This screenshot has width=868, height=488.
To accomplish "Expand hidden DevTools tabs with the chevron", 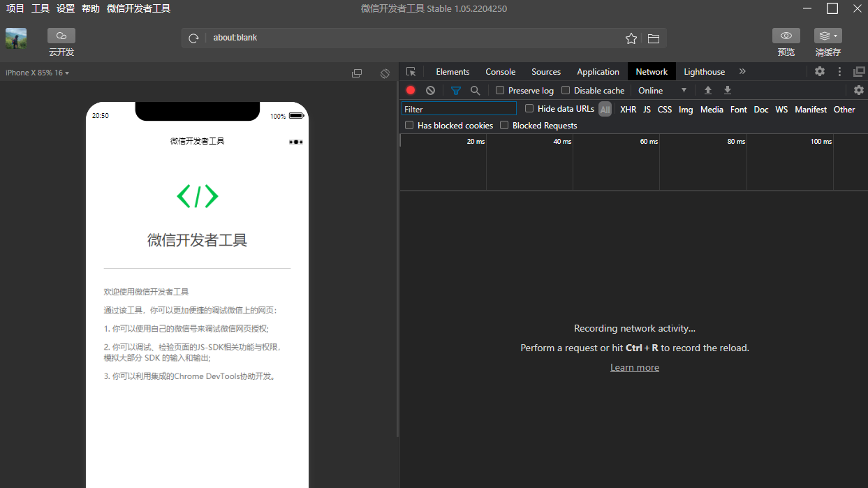I will click(x=742, y=71).
